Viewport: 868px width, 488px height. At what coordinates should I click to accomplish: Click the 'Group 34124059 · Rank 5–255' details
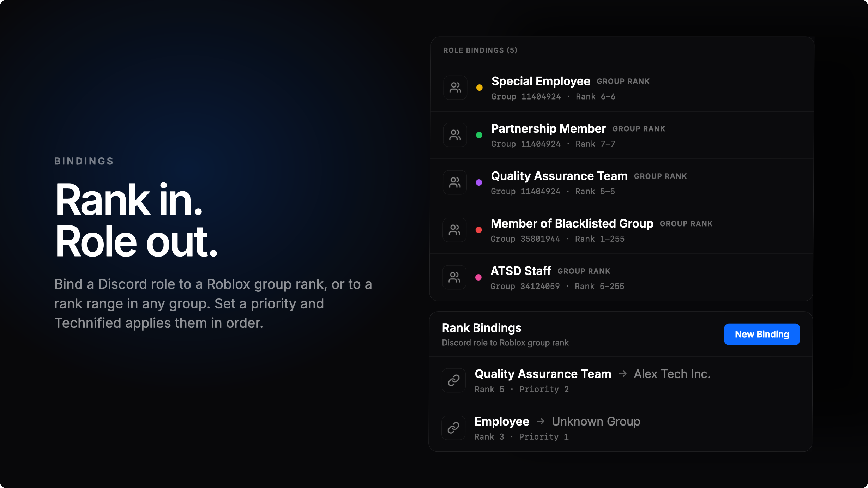click(x=557, y=287)
